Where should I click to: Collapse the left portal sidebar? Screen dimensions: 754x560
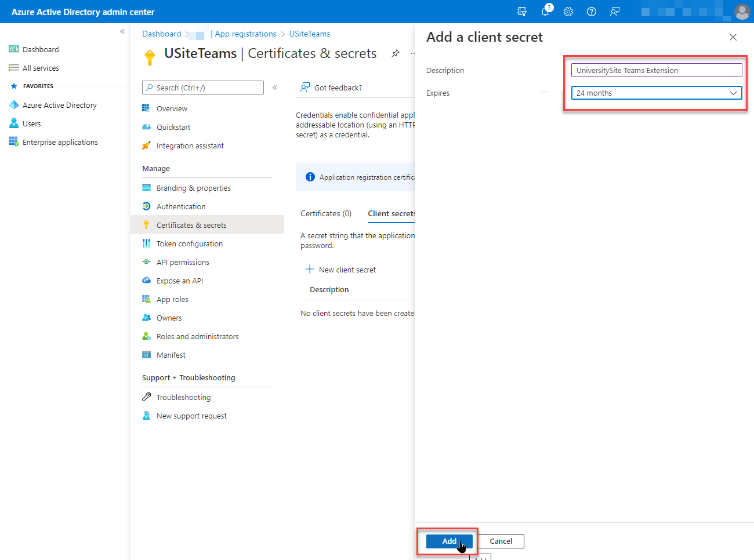(122, 31)
